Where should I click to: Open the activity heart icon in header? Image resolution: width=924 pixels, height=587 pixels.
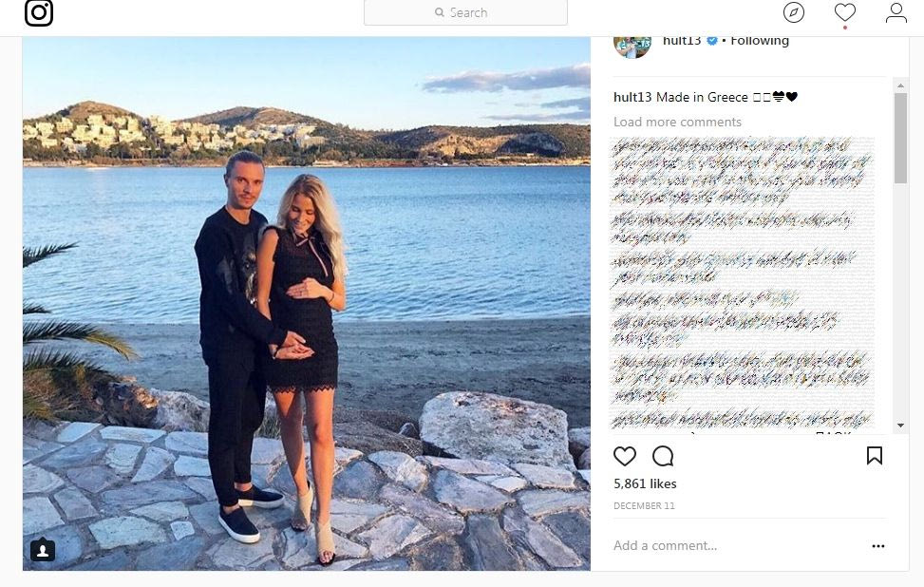[845, 12]
